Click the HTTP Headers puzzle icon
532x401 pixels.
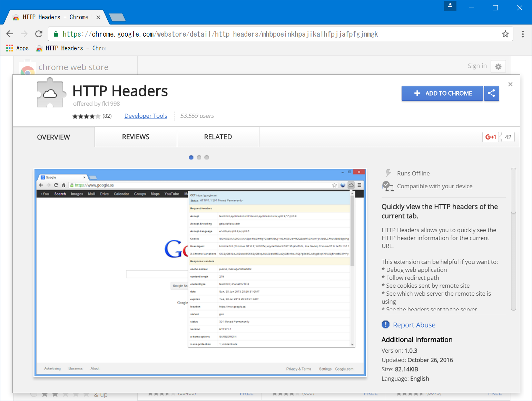click(x=51, y=93)
